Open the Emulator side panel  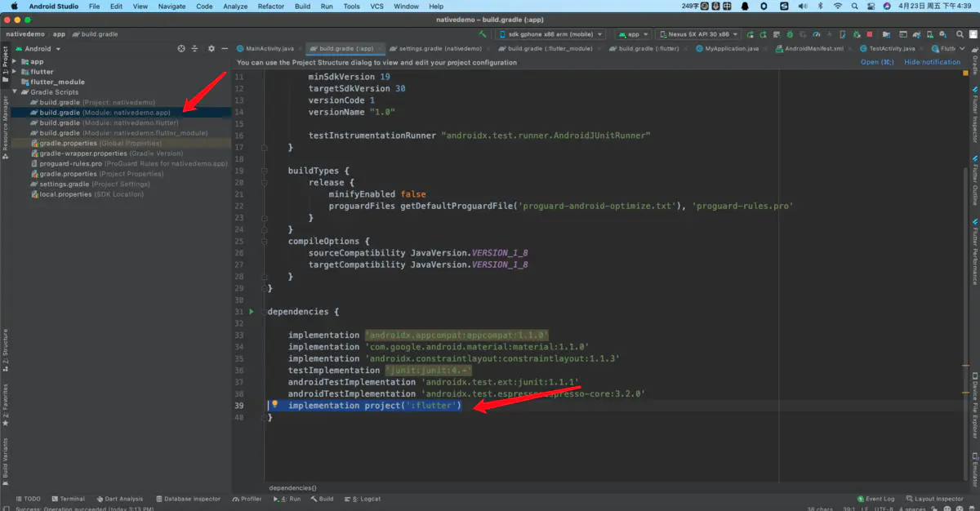(975, 469)
